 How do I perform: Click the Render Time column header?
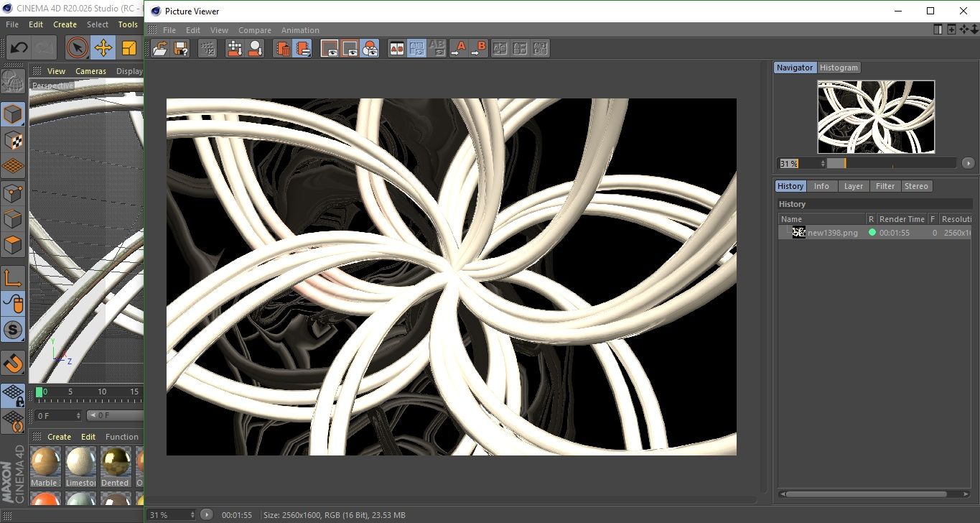pos(902,219)
